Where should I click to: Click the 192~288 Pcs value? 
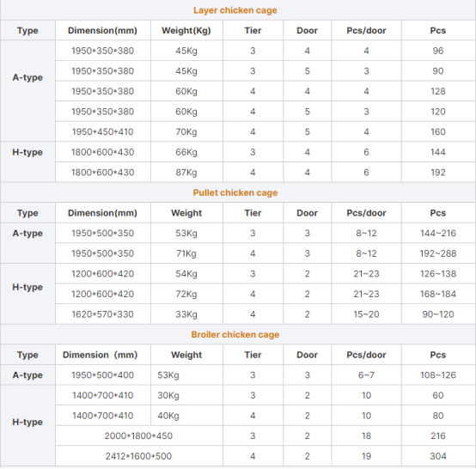click(x=438, y=253)
